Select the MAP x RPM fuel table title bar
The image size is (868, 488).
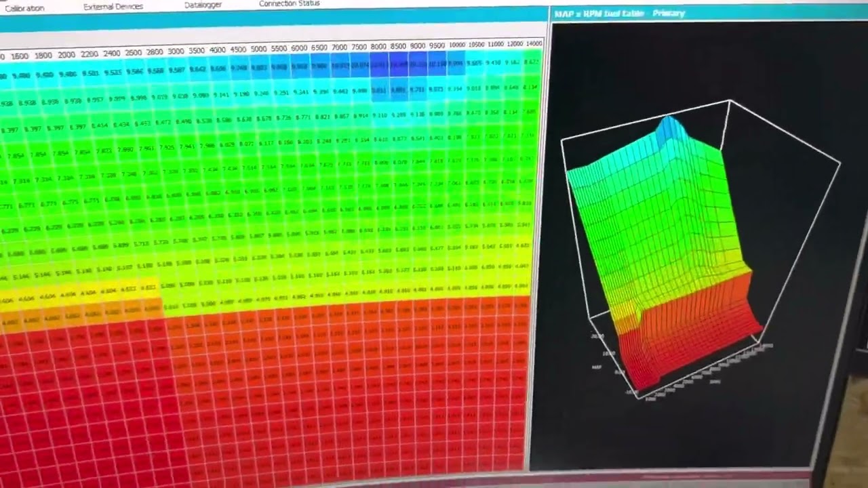[x=709, y=14]
